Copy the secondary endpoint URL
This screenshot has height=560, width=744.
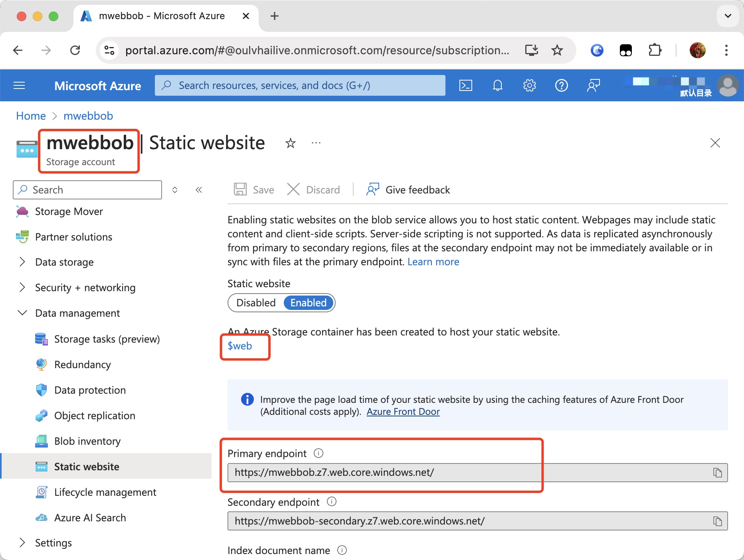717,521
